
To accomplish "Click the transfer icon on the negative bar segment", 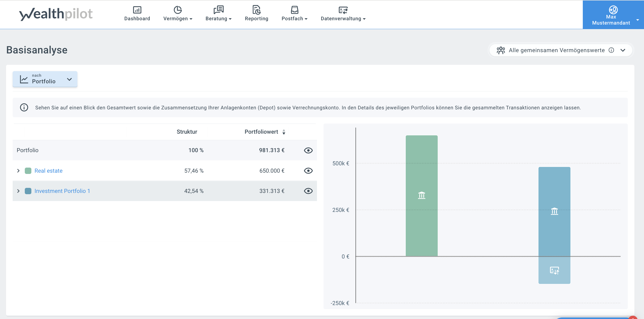I will coord(554,270).
